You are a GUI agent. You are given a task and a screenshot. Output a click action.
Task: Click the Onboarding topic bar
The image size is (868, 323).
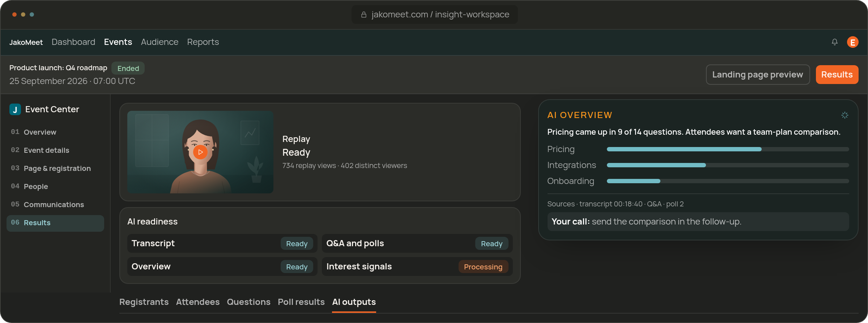coord(728,181)
